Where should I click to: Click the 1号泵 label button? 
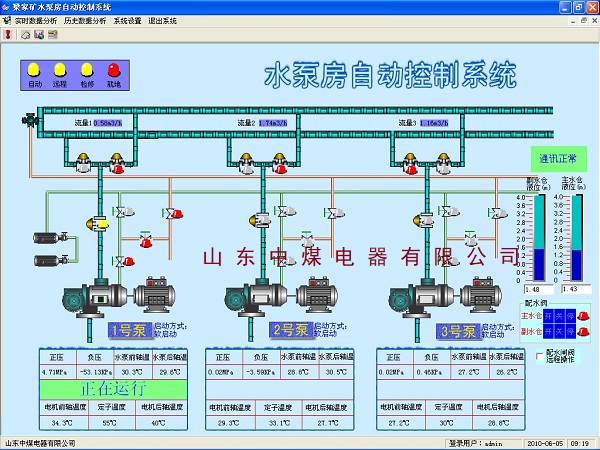click(x=128, y=330)
